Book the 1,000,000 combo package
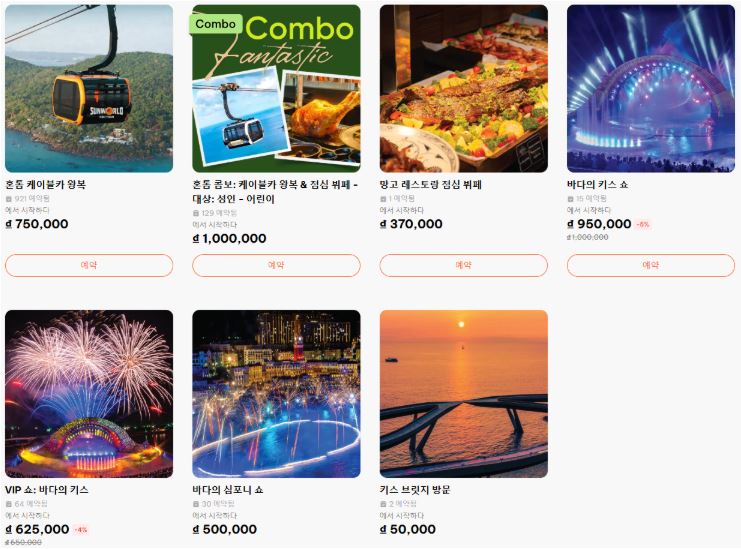 click(276, 265)
